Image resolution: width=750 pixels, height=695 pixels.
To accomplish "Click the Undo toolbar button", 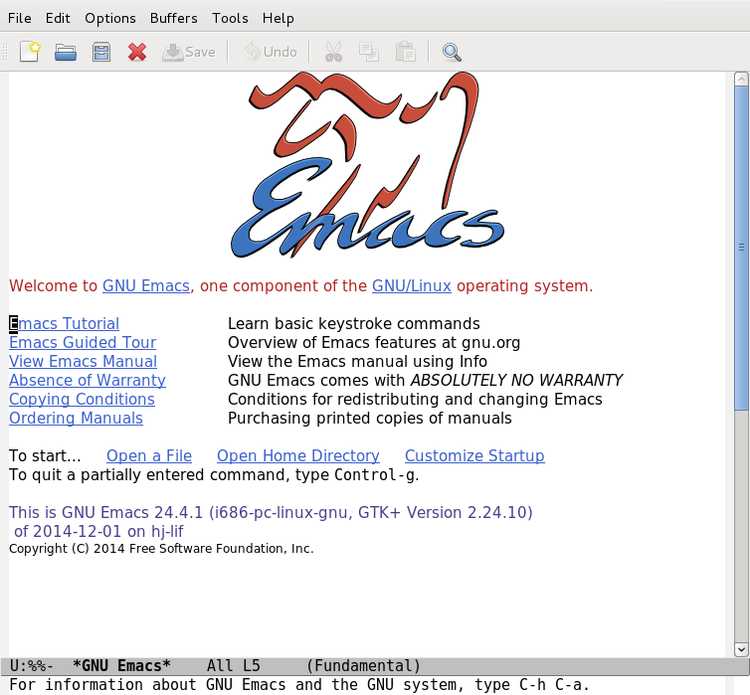I will [270, 52].
